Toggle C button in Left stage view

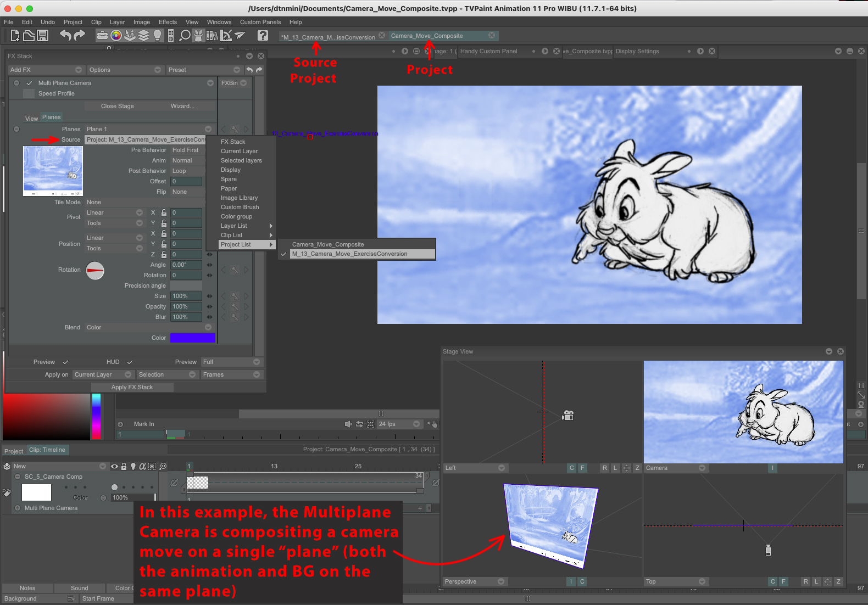tap(572, 468)
